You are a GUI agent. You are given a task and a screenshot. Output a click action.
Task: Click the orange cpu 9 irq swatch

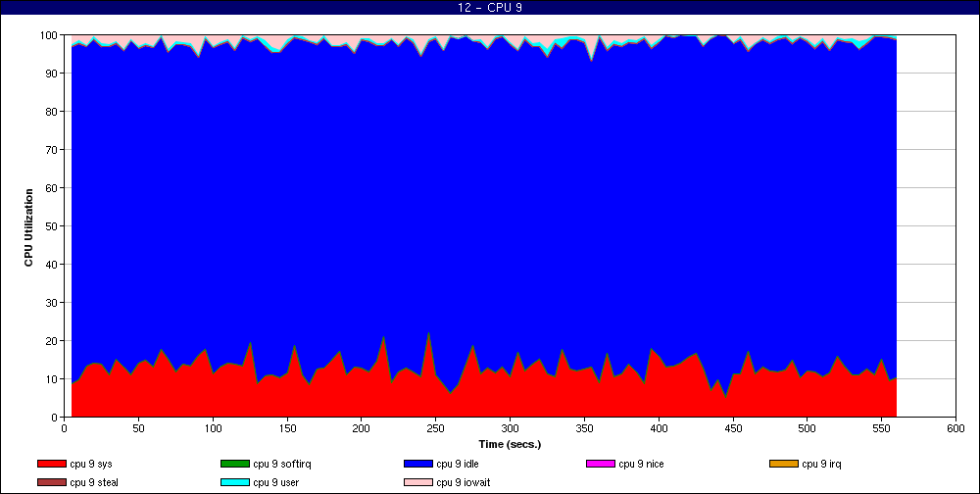(x=784, y=464)
